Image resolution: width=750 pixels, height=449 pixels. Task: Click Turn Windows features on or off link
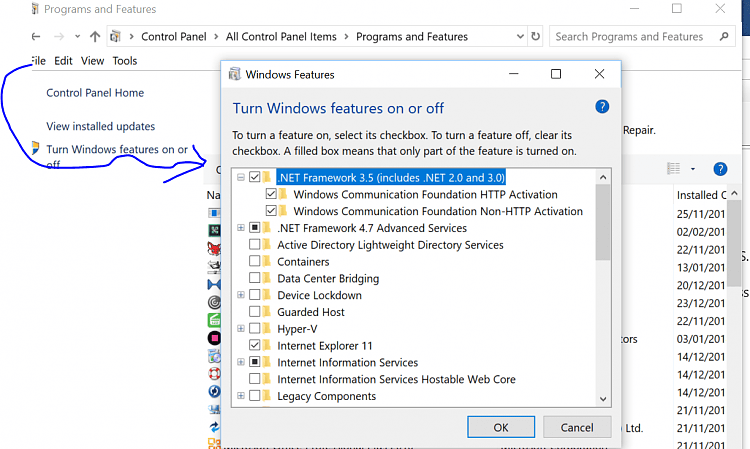click(117, 156)
